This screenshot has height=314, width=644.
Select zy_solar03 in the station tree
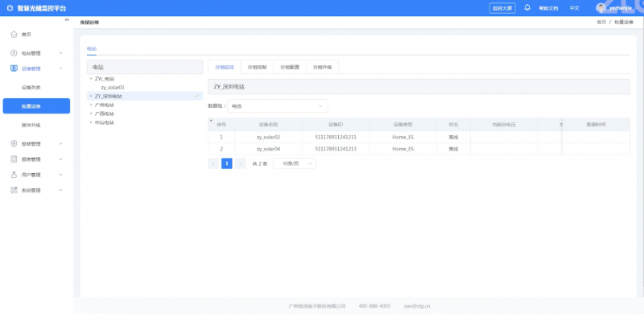113,88
